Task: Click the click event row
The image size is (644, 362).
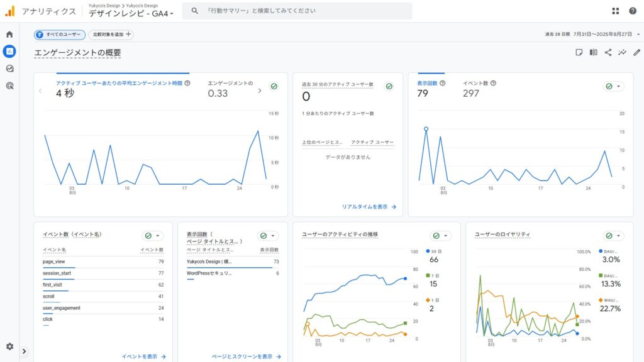Action: [x=103, y=319]
